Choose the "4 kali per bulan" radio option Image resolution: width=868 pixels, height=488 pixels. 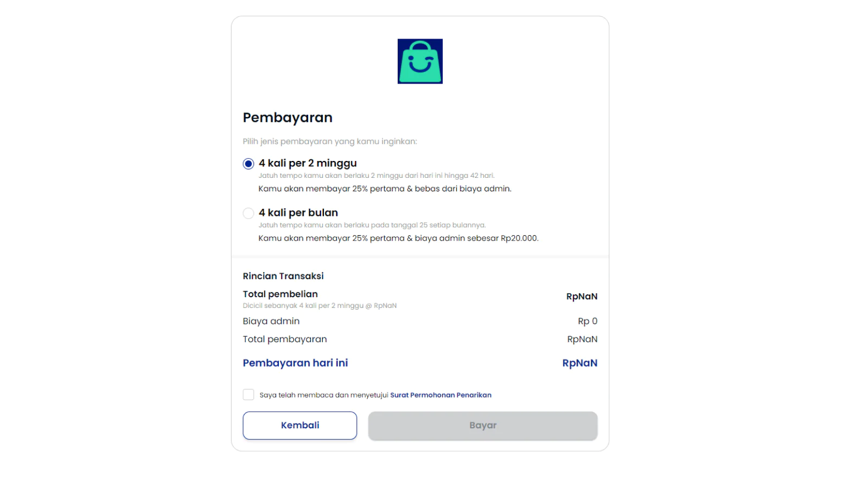tap(248, 213)
